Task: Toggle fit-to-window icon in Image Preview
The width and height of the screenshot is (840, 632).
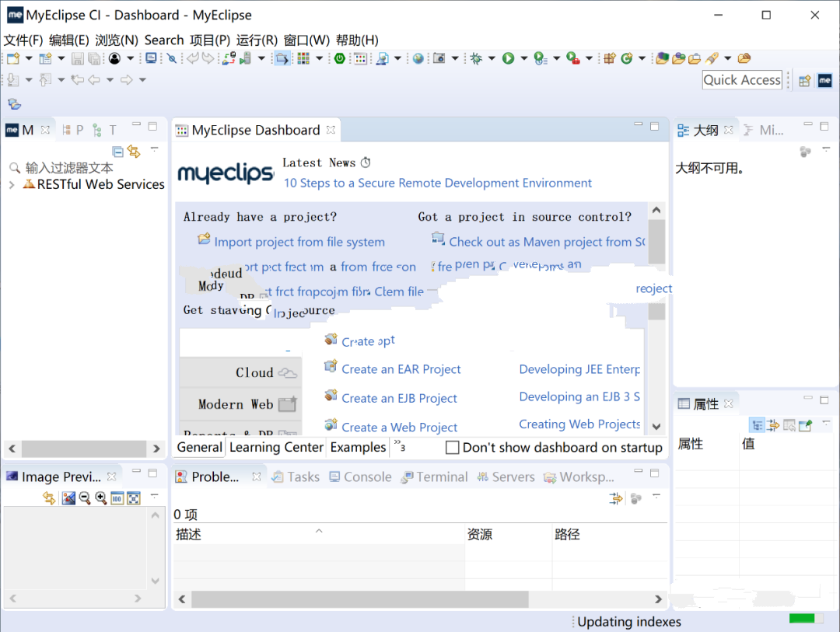Action: (x=134, y=498)
